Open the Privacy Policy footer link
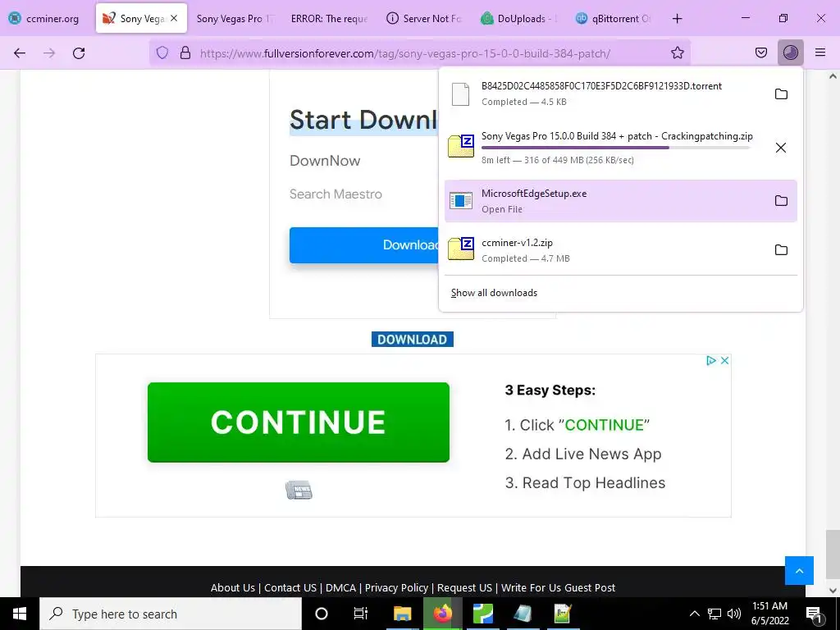840x630 pixels. (x=396, y=587)
